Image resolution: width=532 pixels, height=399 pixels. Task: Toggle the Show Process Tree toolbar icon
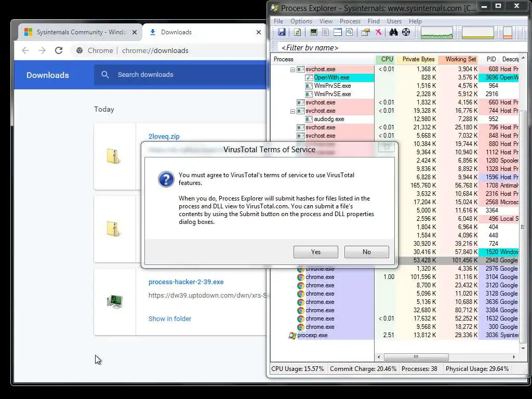(325, 32)
